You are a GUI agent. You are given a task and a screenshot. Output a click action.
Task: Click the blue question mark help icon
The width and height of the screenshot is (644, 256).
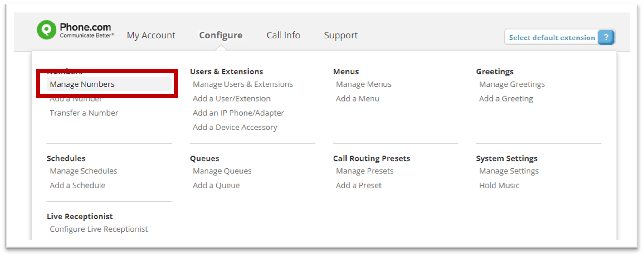click(607, 37)
